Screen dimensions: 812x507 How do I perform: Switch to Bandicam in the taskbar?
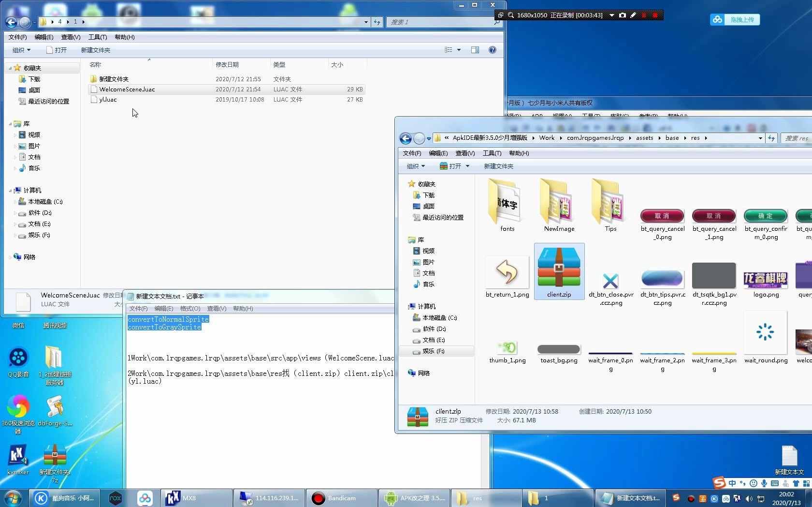click(x=341, y=498)
